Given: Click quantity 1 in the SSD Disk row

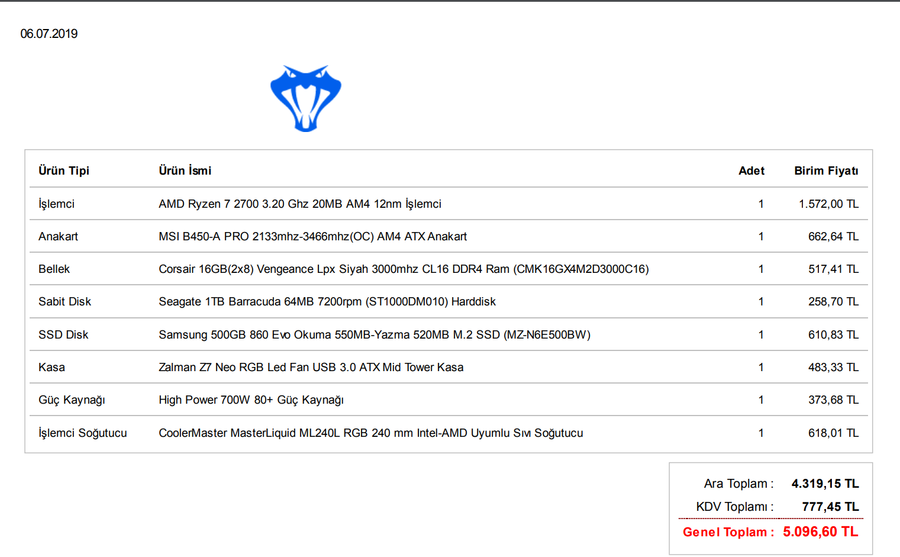Looking at the screenshot, I should [x=761, y=335].
